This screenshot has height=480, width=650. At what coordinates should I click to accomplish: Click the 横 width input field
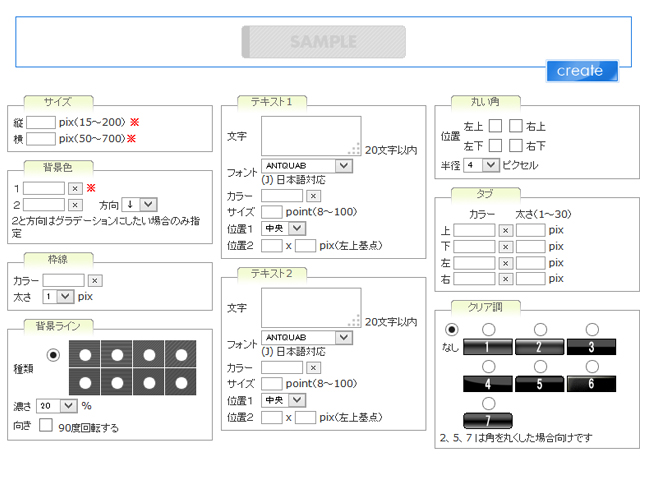41,139
